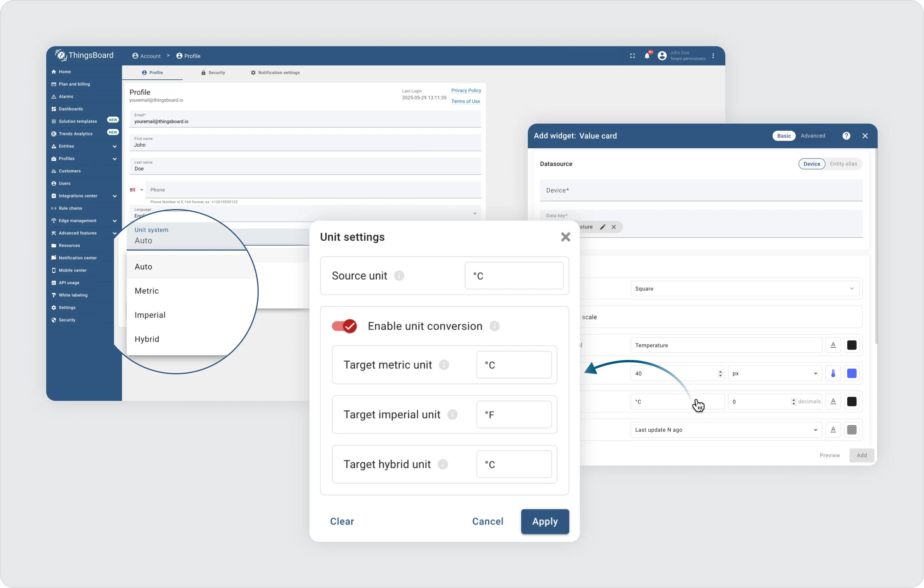This screenshot has width=924, height=588.
Task: Switch widget mode to Advanced
Action: click(x=813, y=136)
